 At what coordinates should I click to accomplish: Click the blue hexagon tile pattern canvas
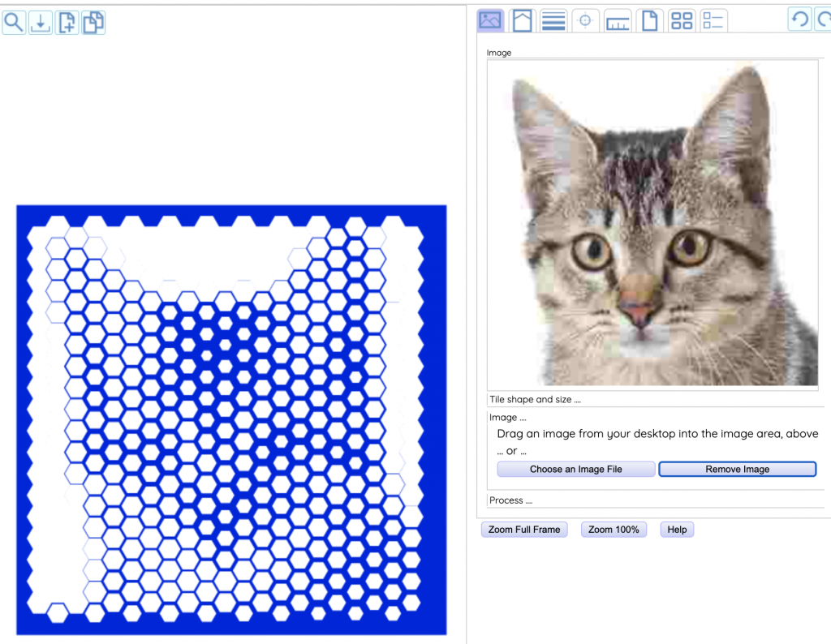(x=231, y=420)
